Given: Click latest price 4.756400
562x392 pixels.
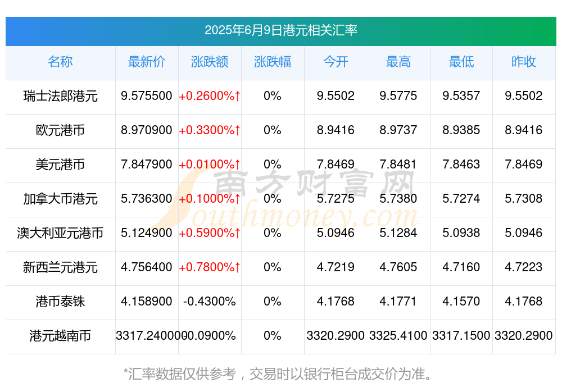Looking at the screenshot, I should [147, 267].
